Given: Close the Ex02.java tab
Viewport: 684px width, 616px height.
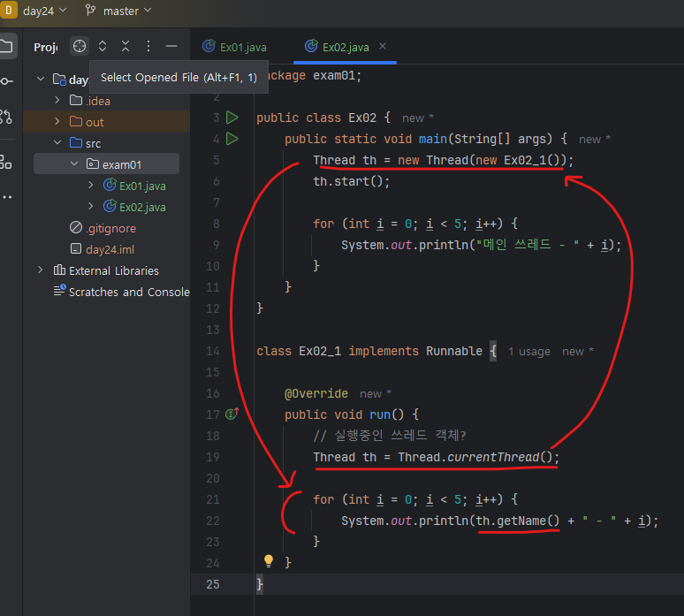Looking at the screenshot, I should pos(383,46).
